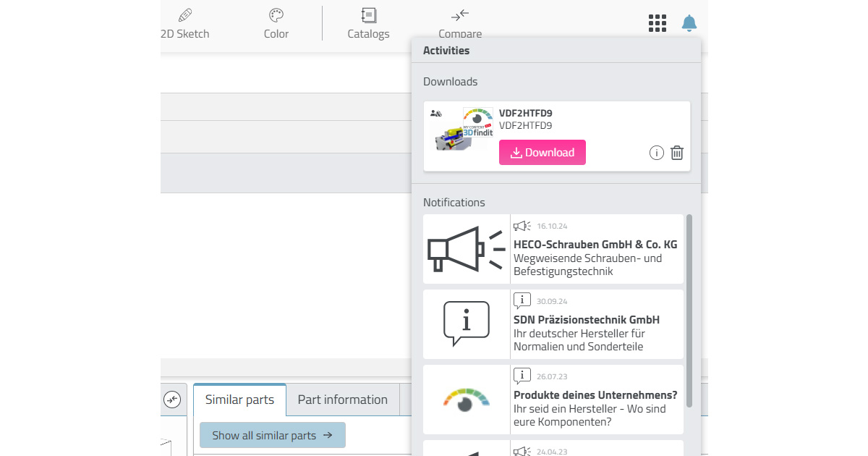Image resolution: width=868 pixels, height=456 pixels.
Task: Click date text 30.09.24
Action: [x=552, y=302]
